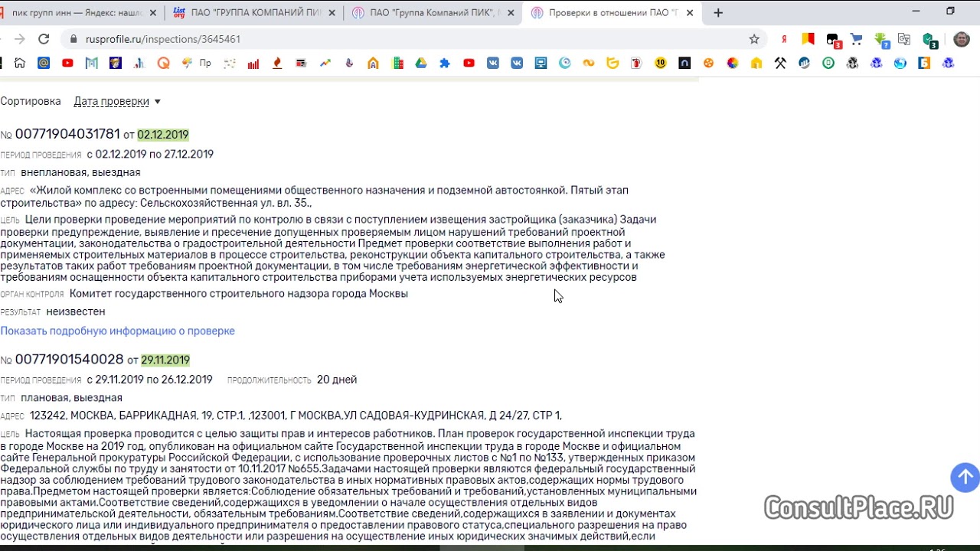
Task: Open the Mail.ru @ bookmark
Action: [44, 64]
